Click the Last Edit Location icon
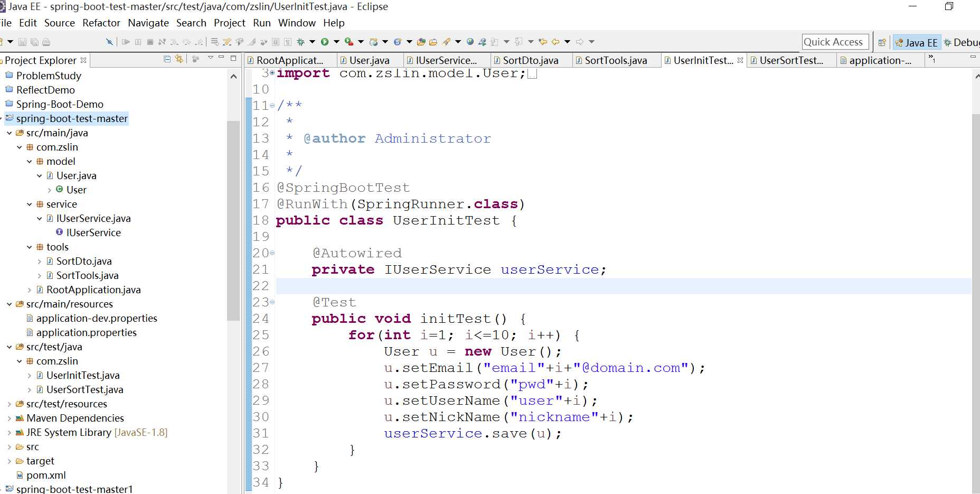 (542, 42)
